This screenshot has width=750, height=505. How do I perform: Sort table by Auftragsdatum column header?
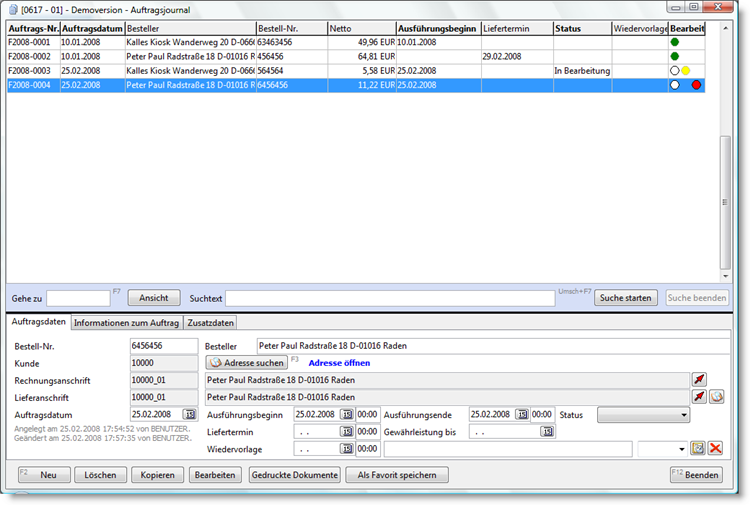point(92,29)
